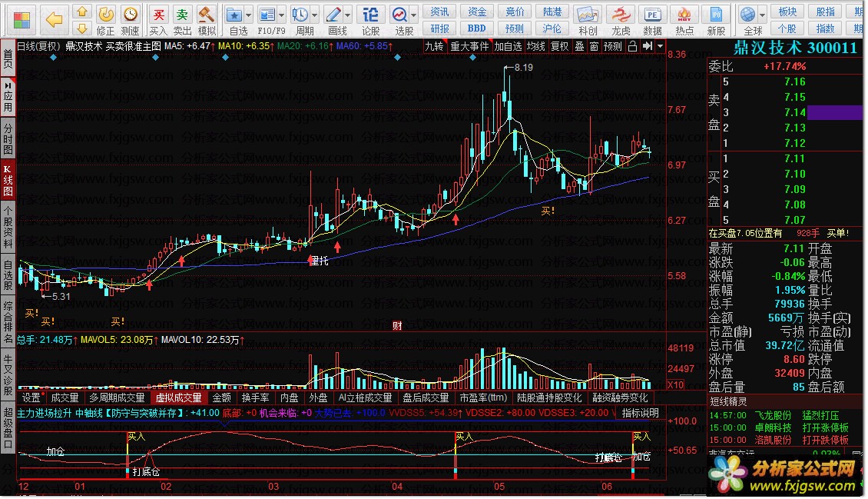Select the AI立桩成交量 tab
Screen dimensions: 868x499
(x=365, y=398)
